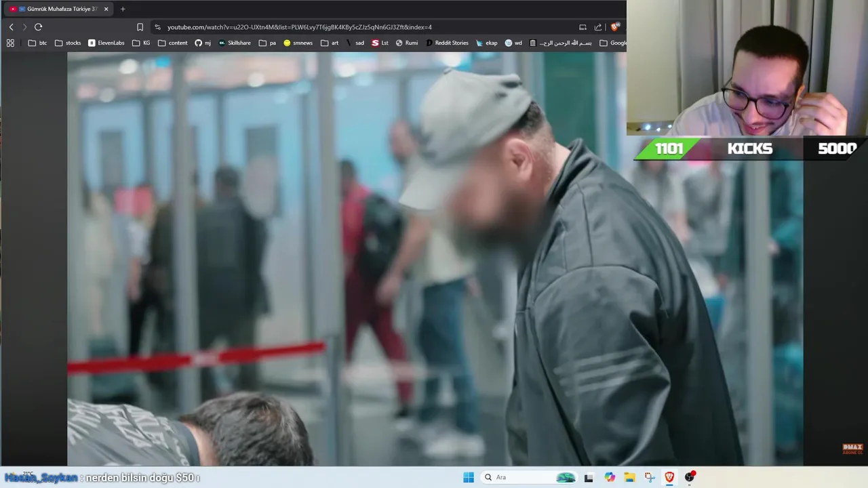Open Brave Shields lion icon
Screen dimensions: 868x488
(615, 27)
